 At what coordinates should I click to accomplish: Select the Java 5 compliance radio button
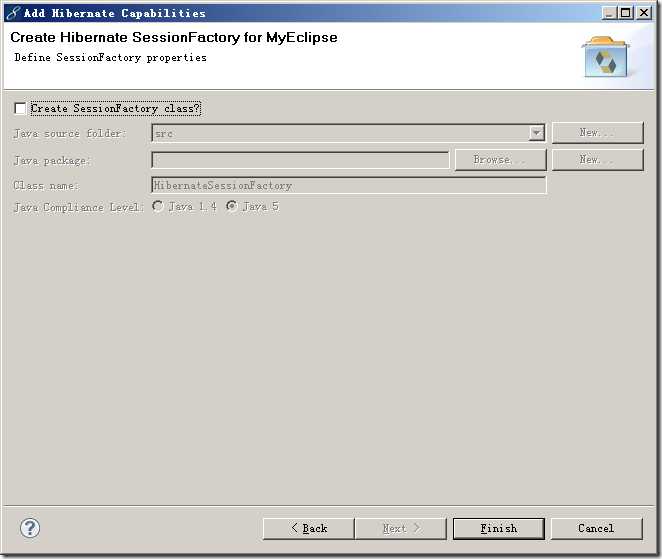click(x=232, y=206)
